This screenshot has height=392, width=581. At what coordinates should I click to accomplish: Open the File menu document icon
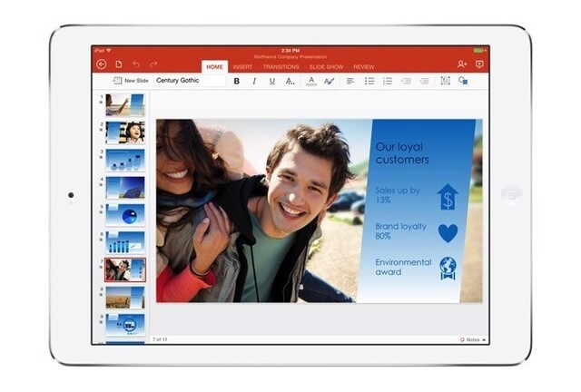tap(119, 64)
